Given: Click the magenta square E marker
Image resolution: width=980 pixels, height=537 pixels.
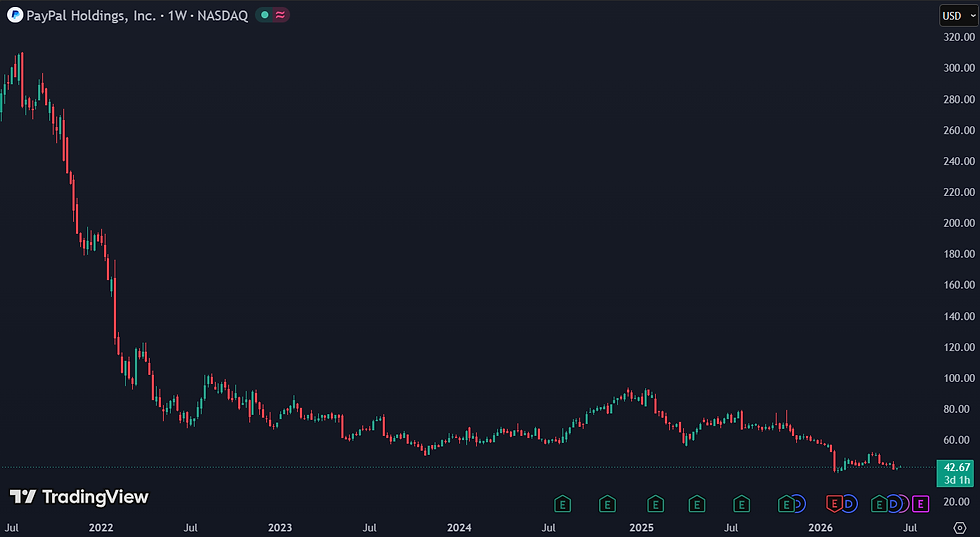Looking at the screenshot, I should [x=920, y=503].
